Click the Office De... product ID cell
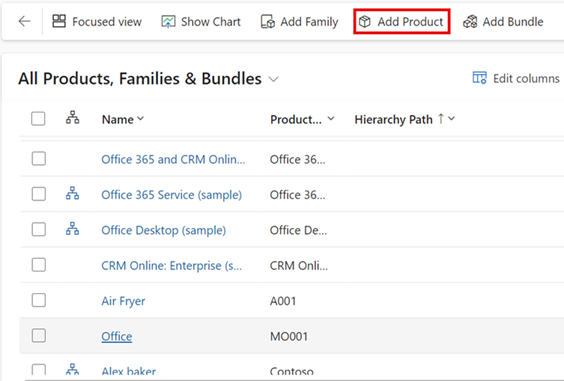 (299, 230)
